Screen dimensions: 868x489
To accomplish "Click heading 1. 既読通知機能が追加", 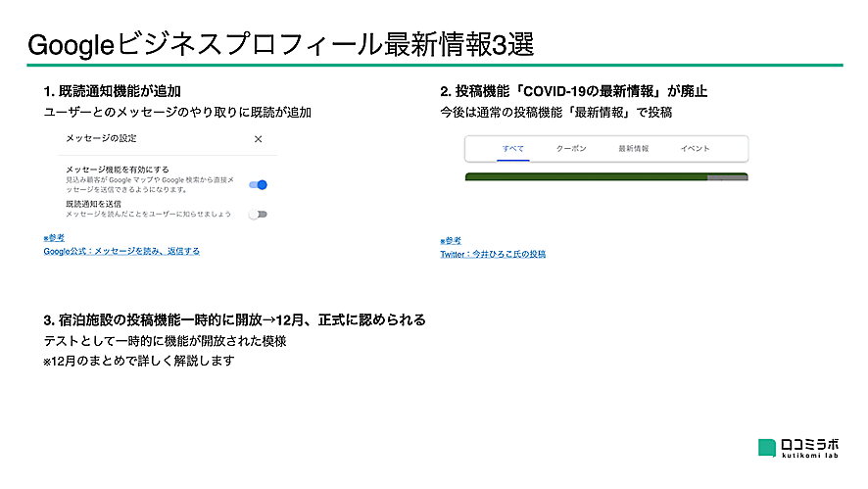I will (112, 91).
